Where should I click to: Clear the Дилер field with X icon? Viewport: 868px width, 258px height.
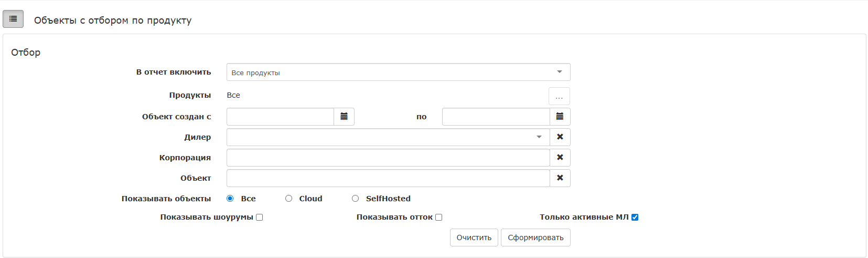560,137
